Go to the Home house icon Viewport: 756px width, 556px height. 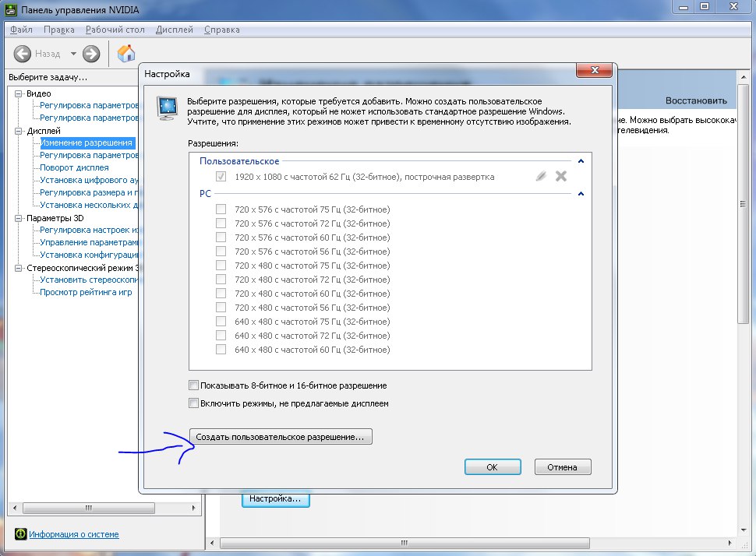(x=125, y=53)
